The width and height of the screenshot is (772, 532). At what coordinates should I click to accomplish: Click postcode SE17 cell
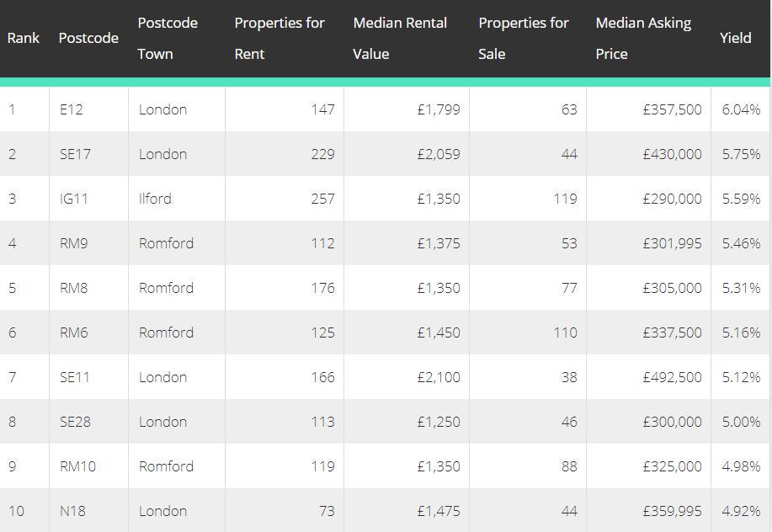click(76, 154)
